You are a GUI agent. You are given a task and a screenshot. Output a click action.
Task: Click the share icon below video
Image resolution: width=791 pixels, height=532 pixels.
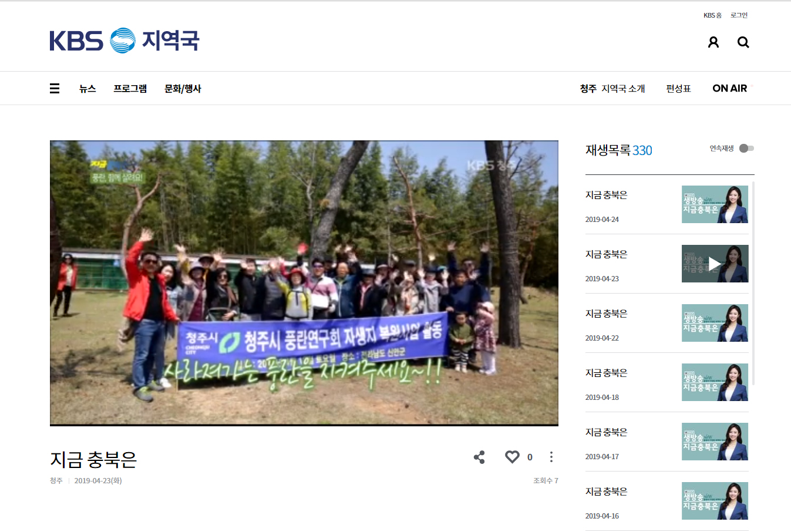[x=479, y=457]
